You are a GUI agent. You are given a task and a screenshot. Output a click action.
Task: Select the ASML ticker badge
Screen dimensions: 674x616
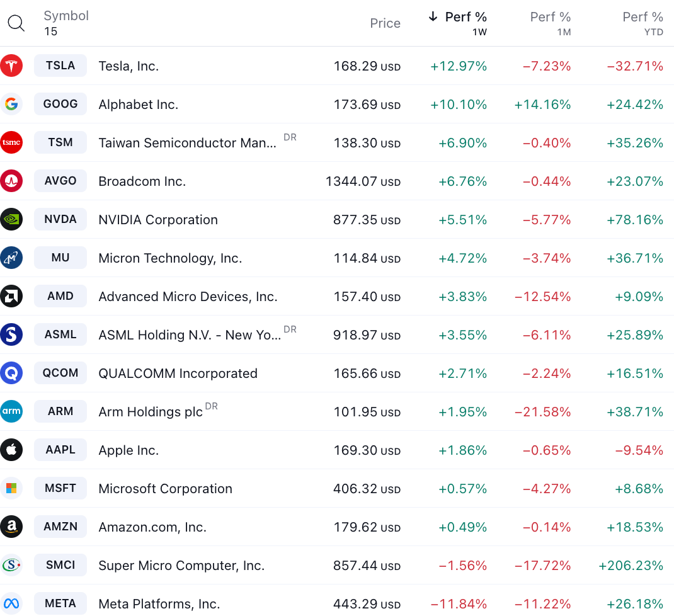click(60, 334)
